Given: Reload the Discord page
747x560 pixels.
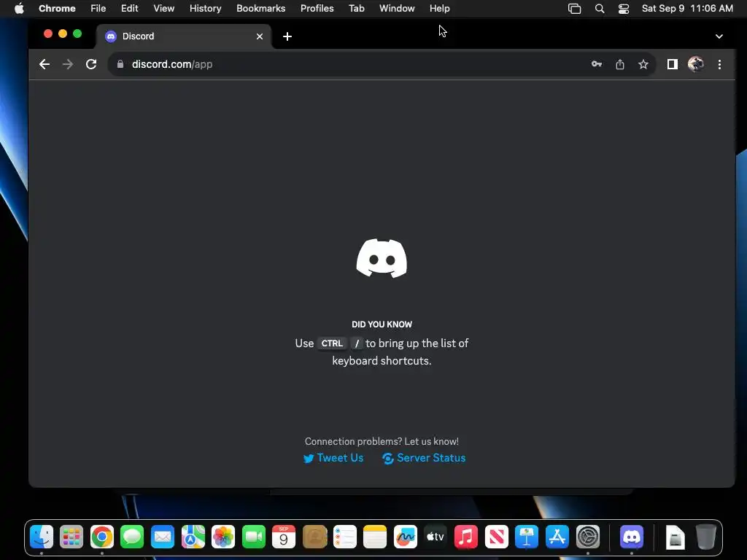Looking at the screenshot, I should pyautogui.click(x=91, y=64).
